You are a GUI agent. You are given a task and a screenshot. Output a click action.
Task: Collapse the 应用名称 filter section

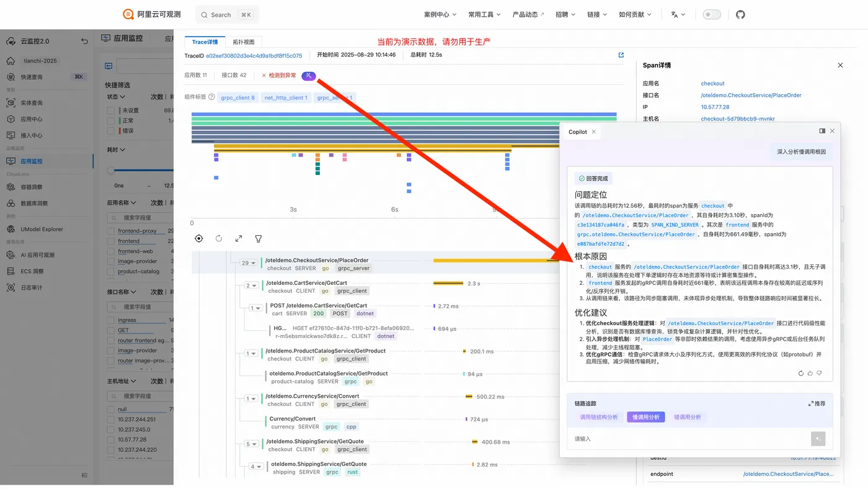click(x=122, y=202)
